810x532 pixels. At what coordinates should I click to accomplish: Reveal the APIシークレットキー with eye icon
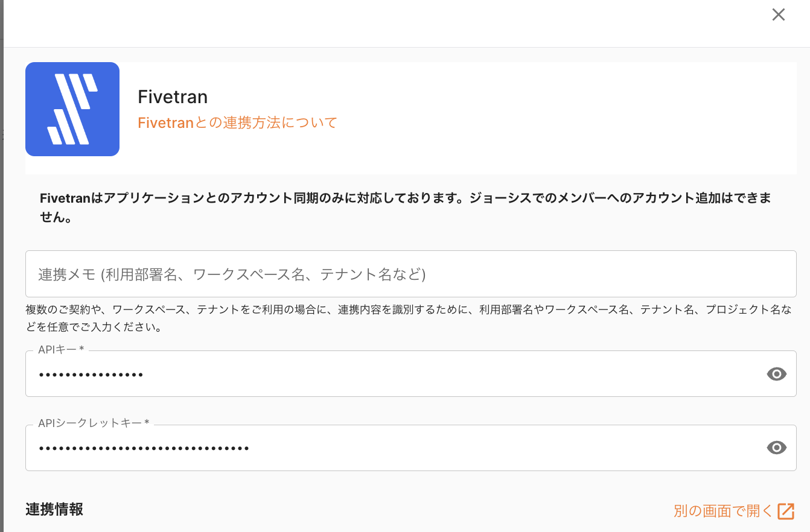click(776, 448)
